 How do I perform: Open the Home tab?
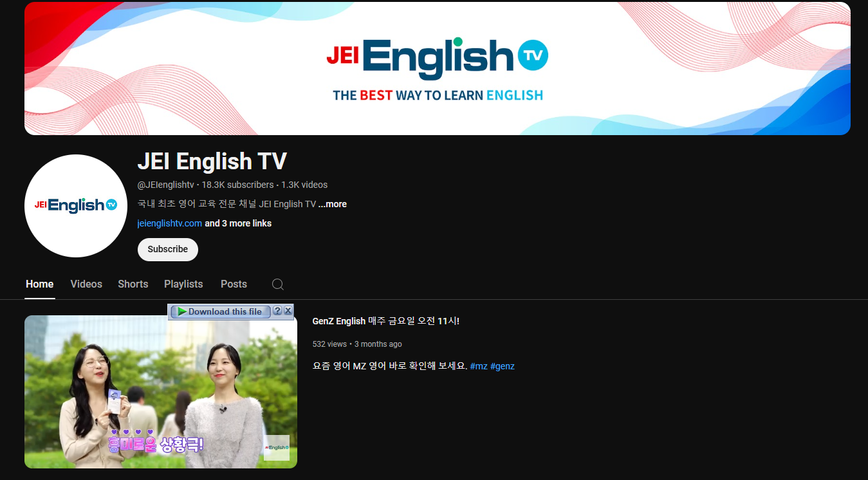tap(40, 284)
